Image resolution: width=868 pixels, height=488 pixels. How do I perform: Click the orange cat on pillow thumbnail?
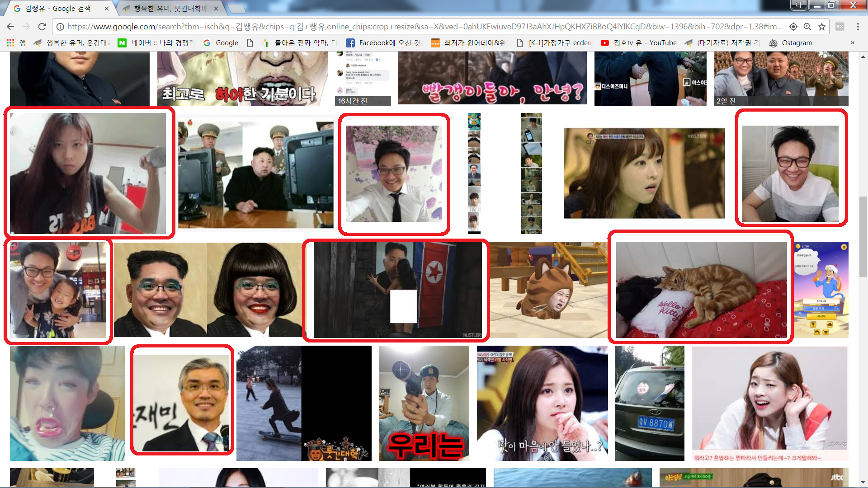pos(701,289)
